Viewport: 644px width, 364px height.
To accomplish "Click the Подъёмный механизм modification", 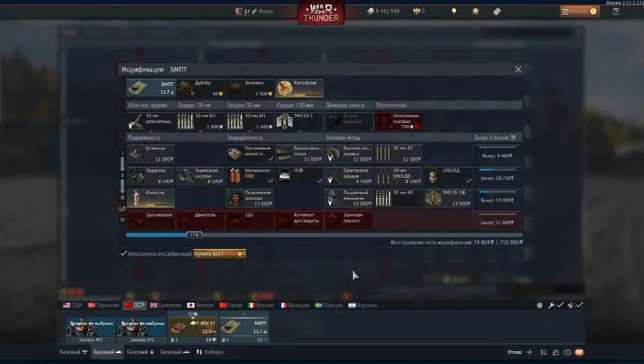I will (348, 198).
